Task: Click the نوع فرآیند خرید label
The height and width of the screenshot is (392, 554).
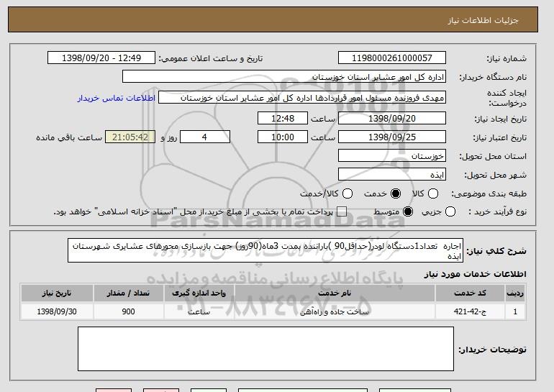Action: pos(497,212)
